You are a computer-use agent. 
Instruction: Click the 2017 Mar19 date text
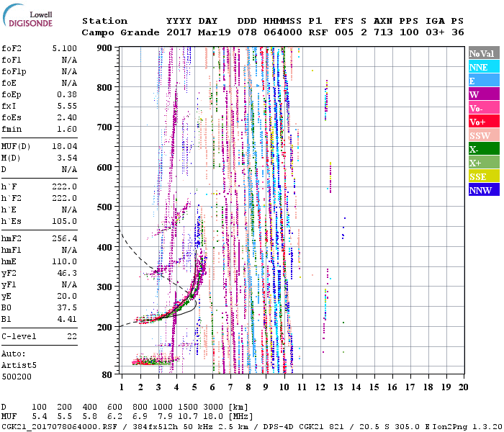(x=192, y=32)
